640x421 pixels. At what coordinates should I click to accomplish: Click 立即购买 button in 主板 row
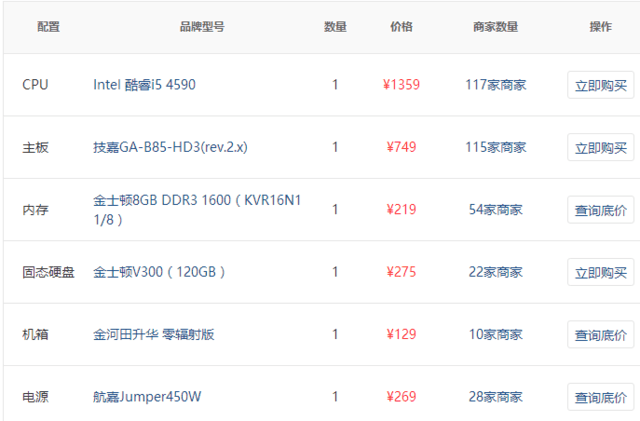click(600, 147)
